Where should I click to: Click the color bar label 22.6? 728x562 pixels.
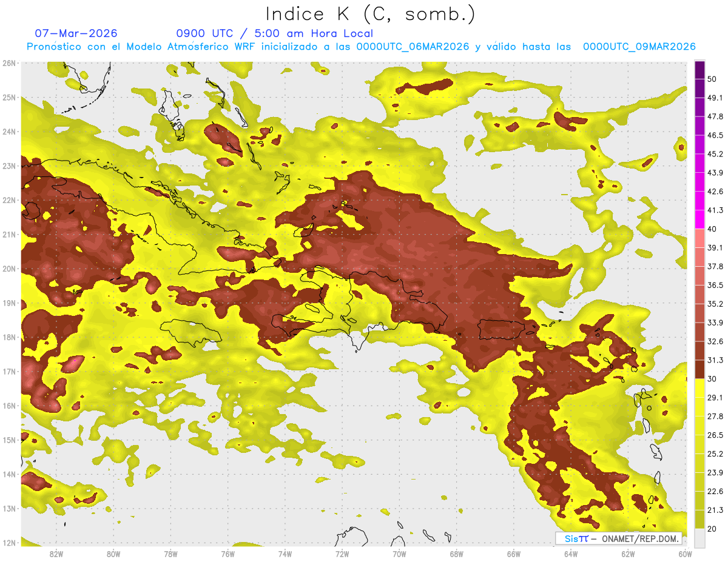click(x=715, y=492)
